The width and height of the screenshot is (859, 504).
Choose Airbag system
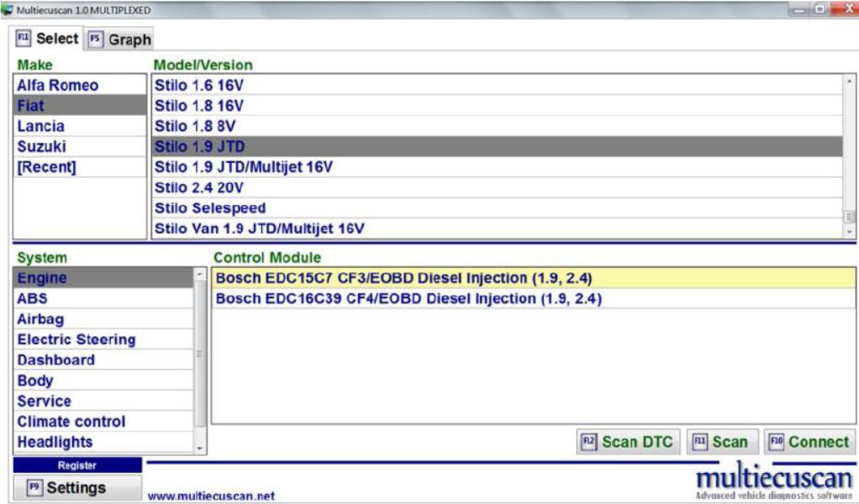click(103, 319)
